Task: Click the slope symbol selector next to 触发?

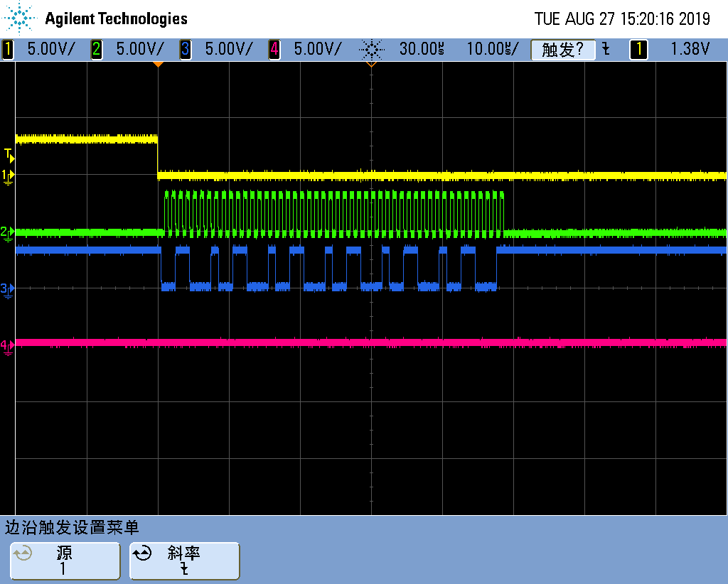Action: 605,50
